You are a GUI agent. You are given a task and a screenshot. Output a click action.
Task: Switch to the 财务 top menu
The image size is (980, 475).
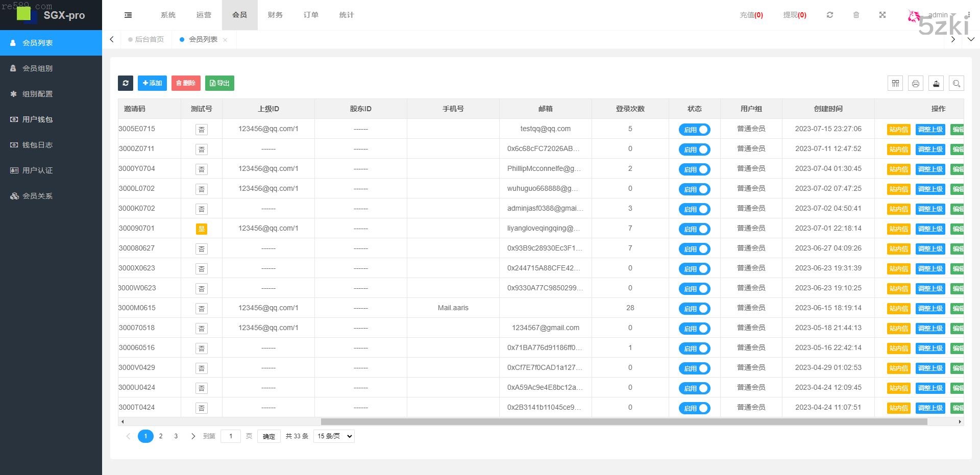[x=275, y=15]
